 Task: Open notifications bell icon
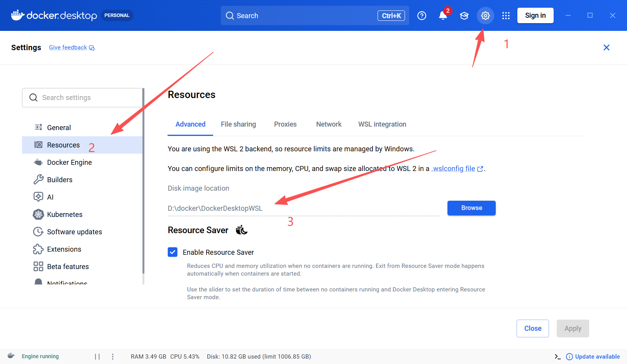[x=443, y=15]
